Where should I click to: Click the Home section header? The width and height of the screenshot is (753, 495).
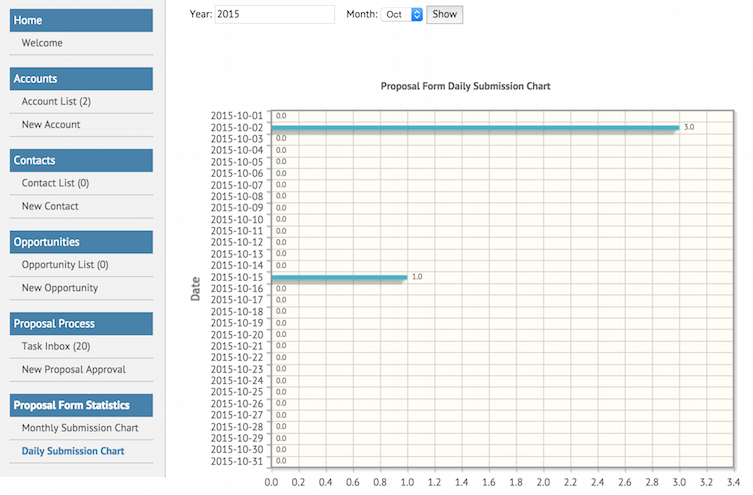(81, 20)
